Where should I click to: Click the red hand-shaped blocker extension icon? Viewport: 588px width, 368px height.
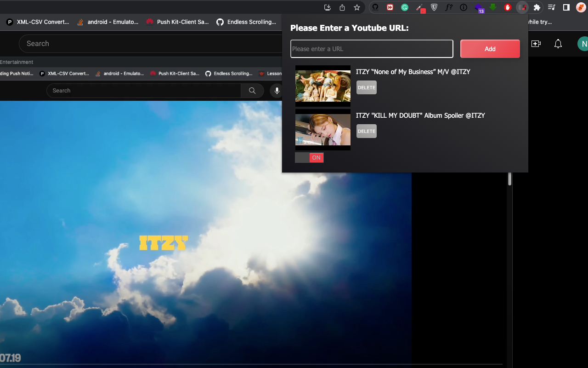coord(507,7)
